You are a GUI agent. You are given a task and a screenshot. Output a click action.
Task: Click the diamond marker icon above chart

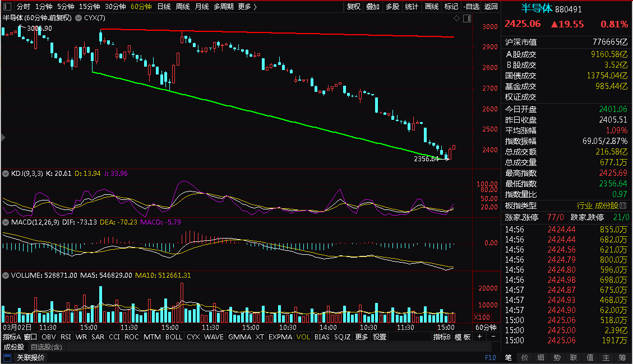pyautogui.click(x=456, y=18)
